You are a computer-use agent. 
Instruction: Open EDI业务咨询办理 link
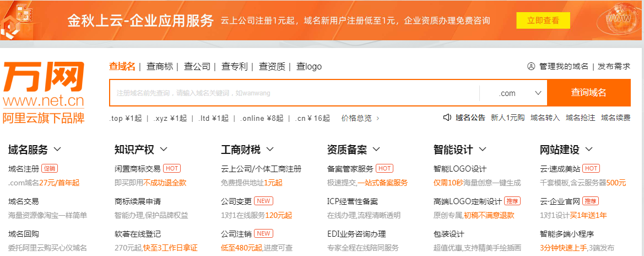(x=356, y=234)
